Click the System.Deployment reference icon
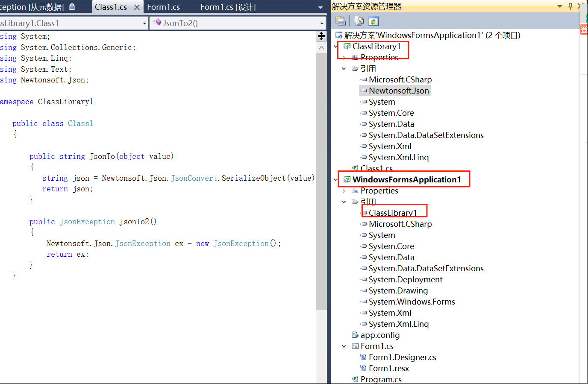588x384 pixels. pyautogui.click(x=363, y=279)
